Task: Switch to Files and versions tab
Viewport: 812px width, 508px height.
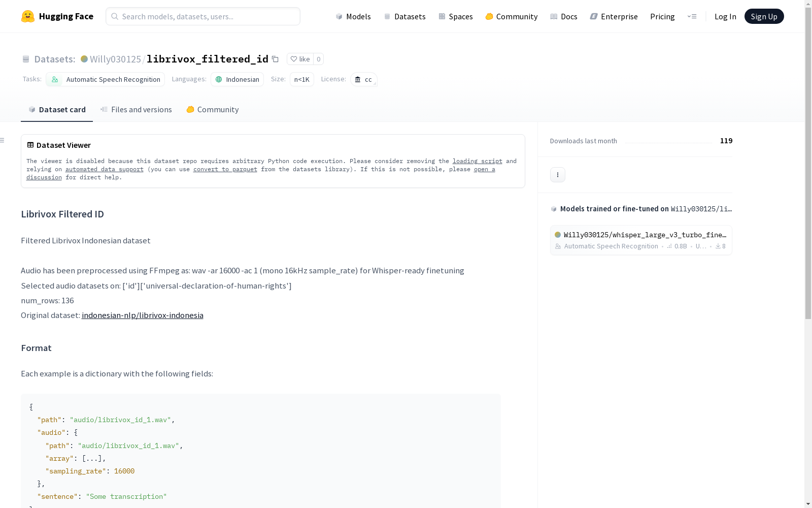Action: click(x=136, y=110)
